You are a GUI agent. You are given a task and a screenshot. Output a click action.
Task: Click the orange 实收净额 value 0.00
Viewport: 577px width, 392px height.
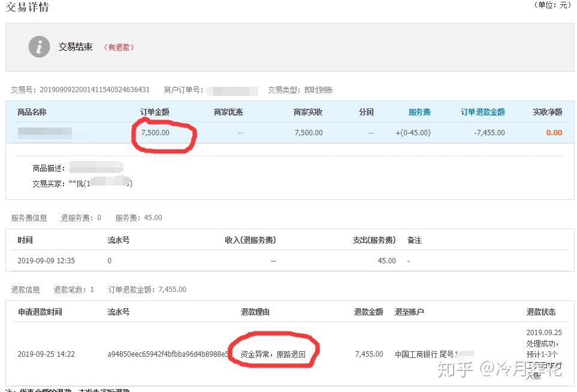pos(554,133)
